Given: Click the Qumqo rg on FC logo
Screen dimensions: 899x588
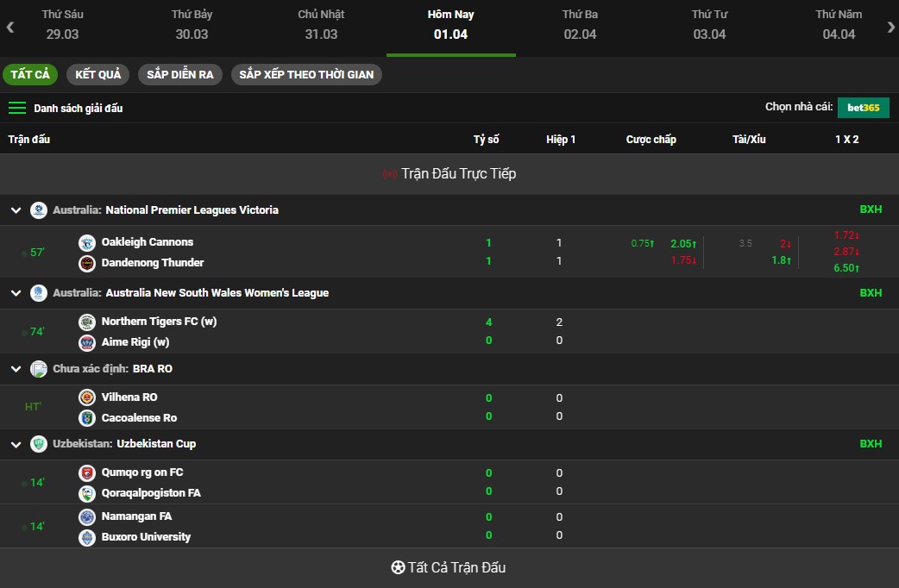Looking at the screenshot, I should coord(86,473).
